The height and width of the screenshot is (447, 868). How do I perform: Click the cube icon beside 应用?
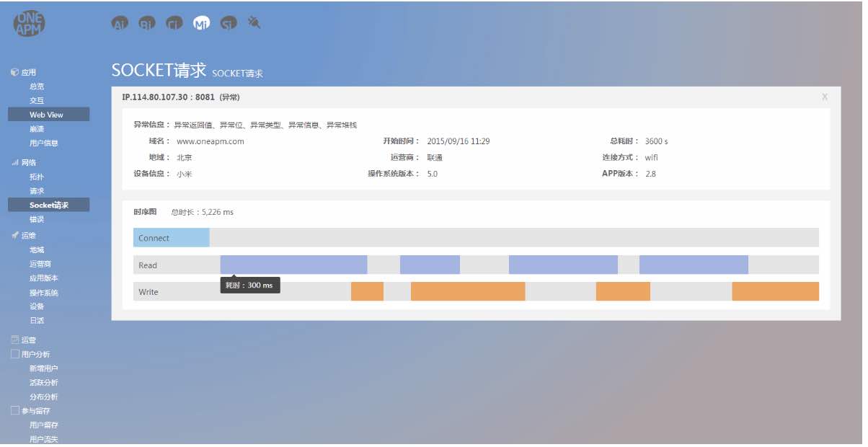(x=14, y=72)
